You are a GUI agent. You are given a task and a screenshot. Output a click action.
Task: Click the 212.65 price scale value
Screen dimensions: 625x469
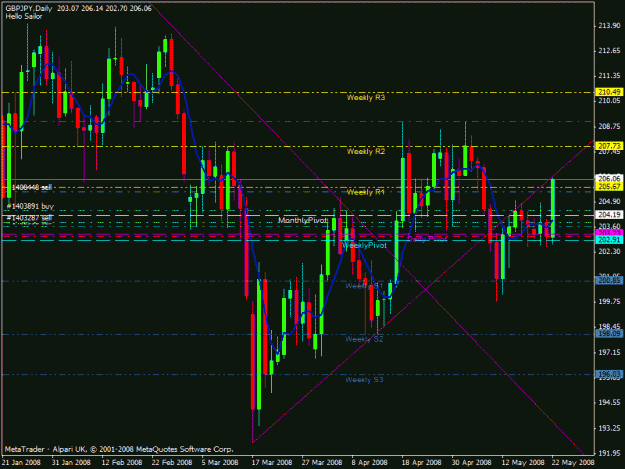609,51
